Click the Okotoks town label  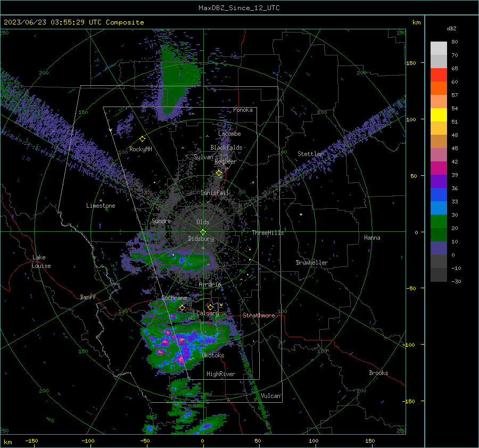click(x=213, y=355)
